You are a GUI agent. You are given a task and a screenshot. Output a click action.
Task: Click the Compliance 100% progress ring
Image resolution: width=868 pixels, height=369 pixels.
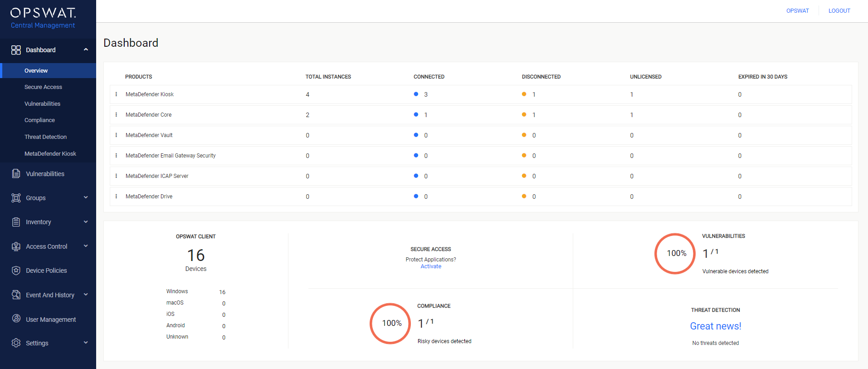(390, 323)
